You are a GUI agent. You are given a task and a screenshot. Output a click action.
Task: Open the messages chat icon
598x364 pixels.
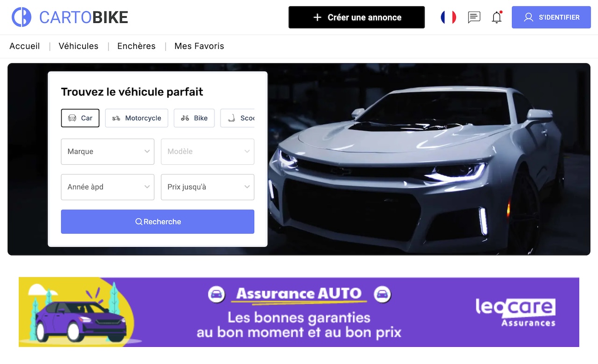(474, 17)
